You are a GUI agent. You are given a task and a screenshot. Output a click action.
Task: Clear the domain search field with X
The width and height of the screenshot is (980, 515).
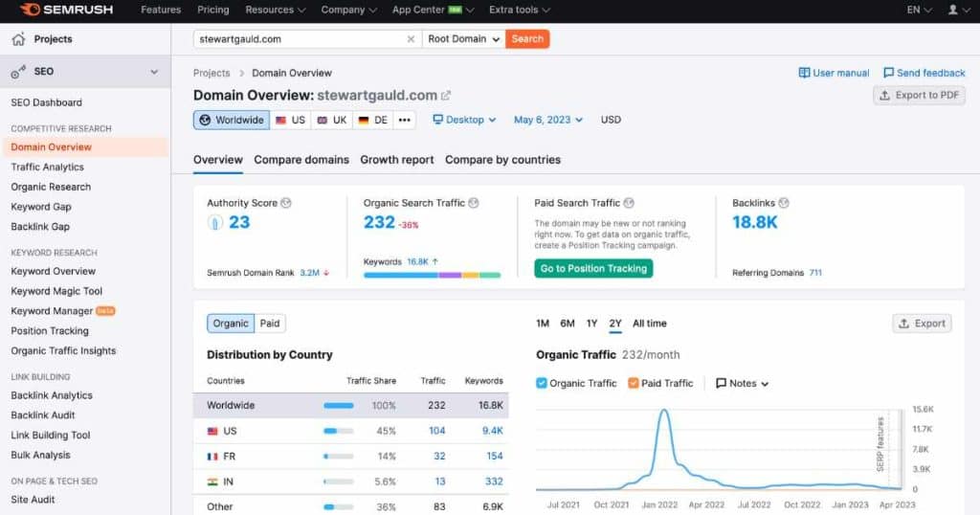[x=411, y=38]
